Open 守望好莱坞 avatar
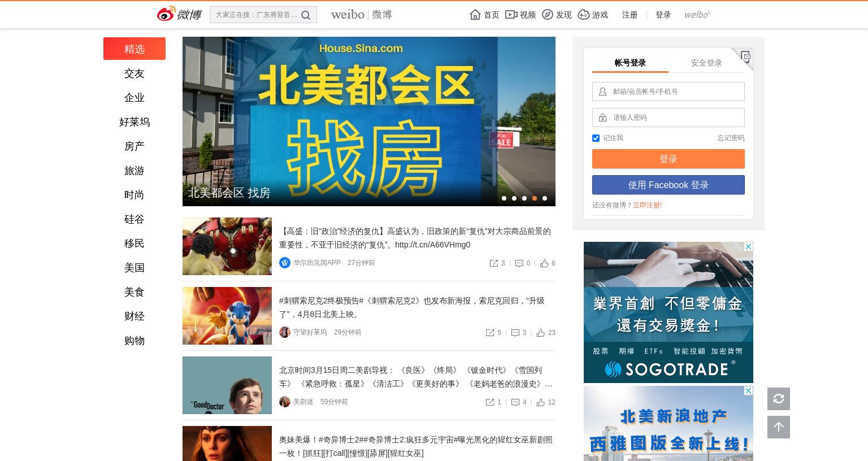Viewport: 868px width, 461px height. point(285,332)
